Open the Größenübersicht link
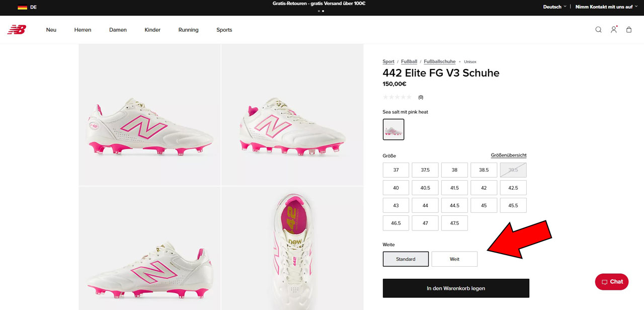Viewport: 644px width, 310px height. 509,155
